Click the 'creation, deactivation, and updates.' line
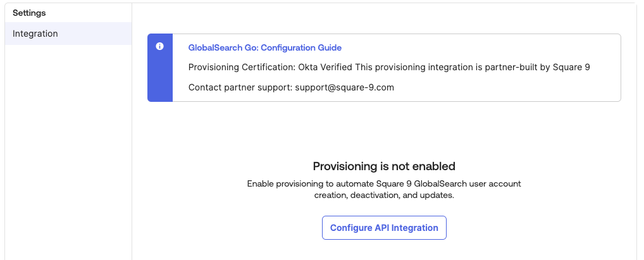 [384, 195]
